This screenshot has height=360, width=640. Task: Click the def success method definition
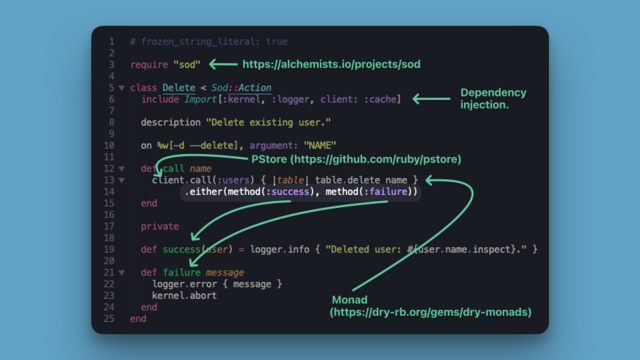coord(187,249)
